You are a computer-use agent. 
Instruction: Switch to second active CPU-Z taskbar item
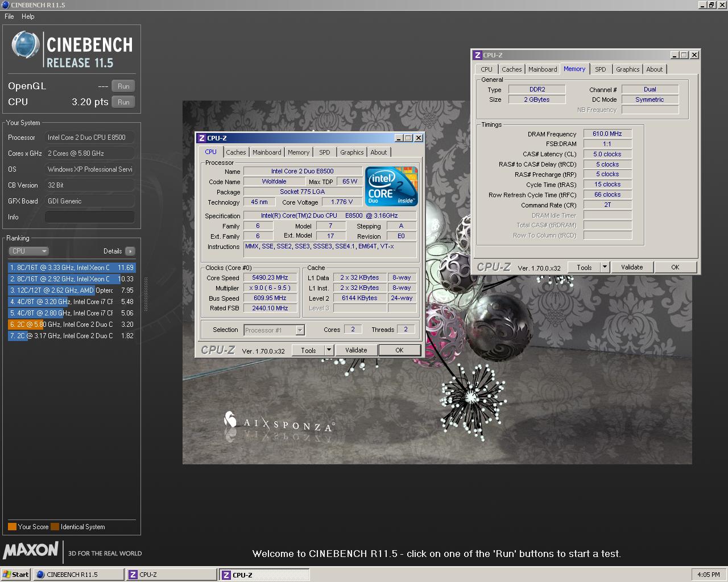click(265, 575)
